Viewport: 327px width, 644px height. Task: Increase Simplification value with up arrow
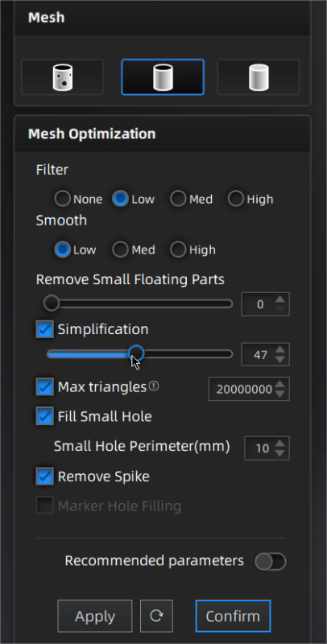tap(279, 350)
